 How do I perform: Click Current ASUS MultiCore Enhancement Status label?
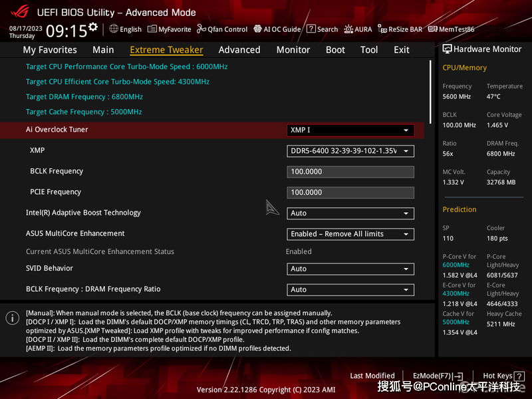(x=100, y=251)
